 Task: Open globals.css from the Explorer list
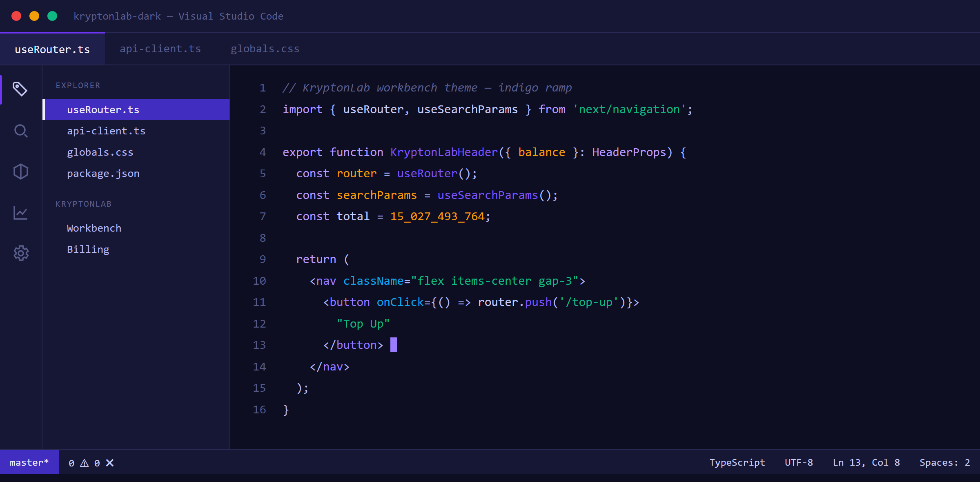[136, 152]
